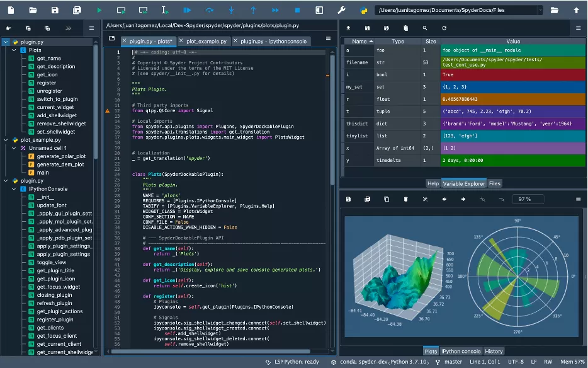
Task: Select the thisdict row in Variable Explorer
Action: 359,124
